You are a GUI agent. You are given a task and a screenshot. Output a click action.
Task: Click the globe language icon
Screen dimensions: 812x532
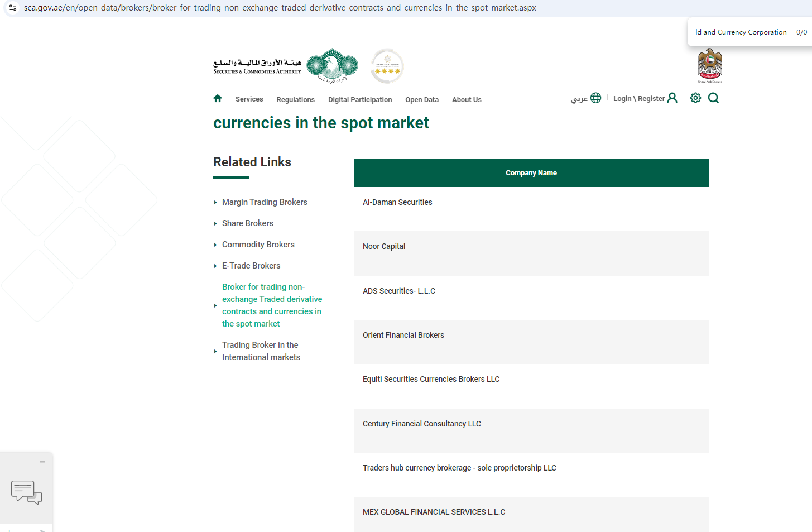click(596, 98)
